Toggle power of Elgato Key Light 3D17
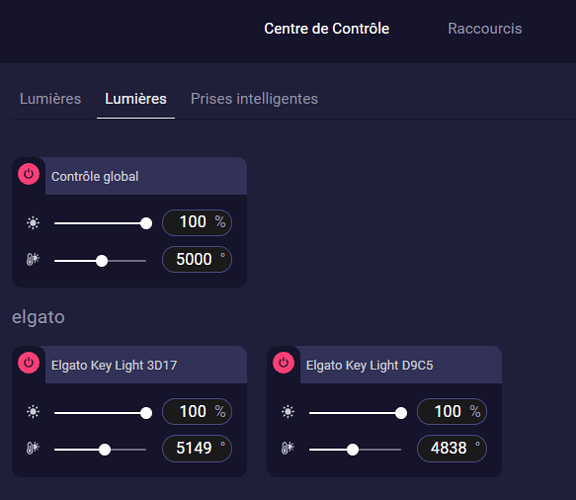This screenshot has height=500, width=576. [x=29, y=363]
